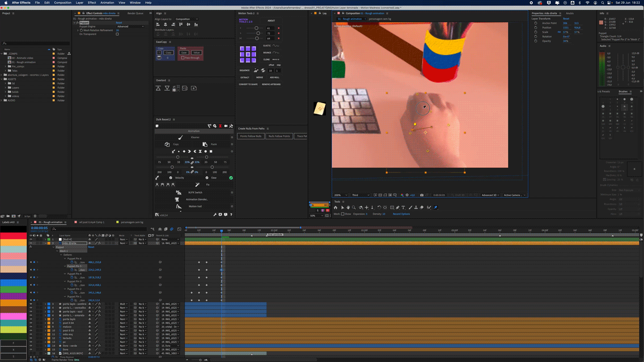The image size is (644, 362).
Task: Select the Rotation tool
Action: pyautogui.click(x=379, y=207)
